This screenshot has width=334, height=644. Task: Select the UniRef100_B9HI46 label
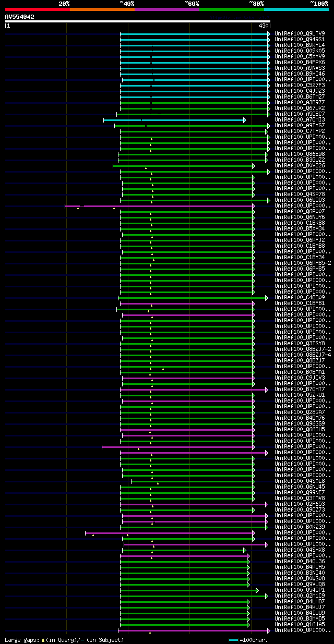pyautogui.click(x=300, y=74)
